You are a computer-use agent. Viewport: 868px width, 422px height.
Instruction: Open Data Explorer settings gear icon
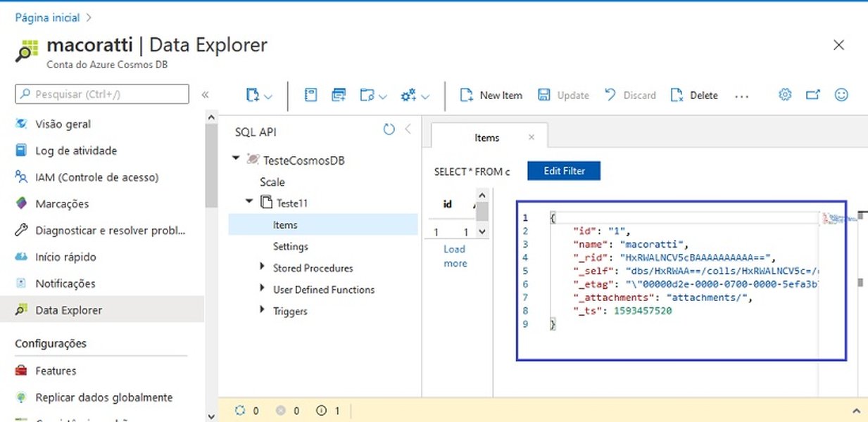coord(785,95)
